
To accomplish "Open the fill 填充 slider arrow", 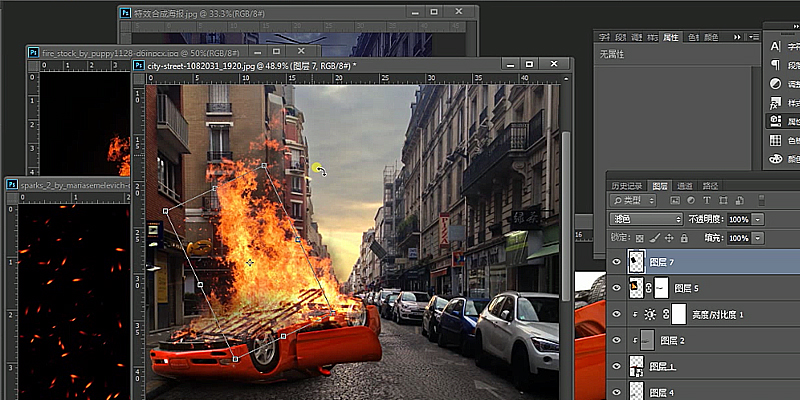I will [758, 238].
